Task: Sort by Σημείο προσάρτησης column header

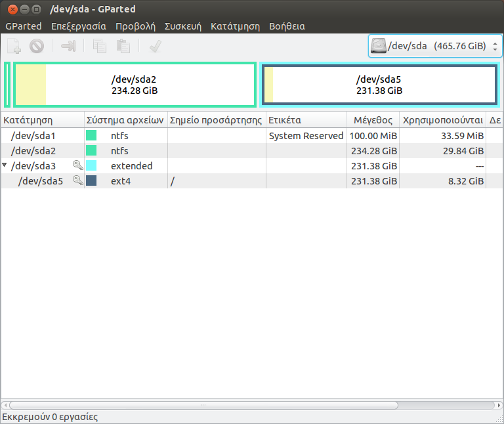Action: [217, 120]
